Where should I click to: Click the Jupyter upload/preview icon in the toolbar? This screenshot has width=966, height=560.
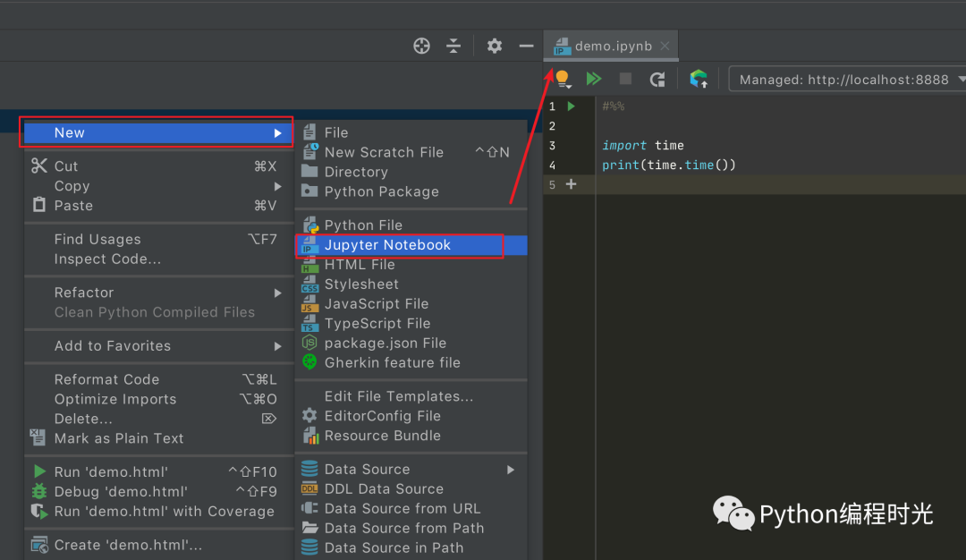tap(699, 79)
